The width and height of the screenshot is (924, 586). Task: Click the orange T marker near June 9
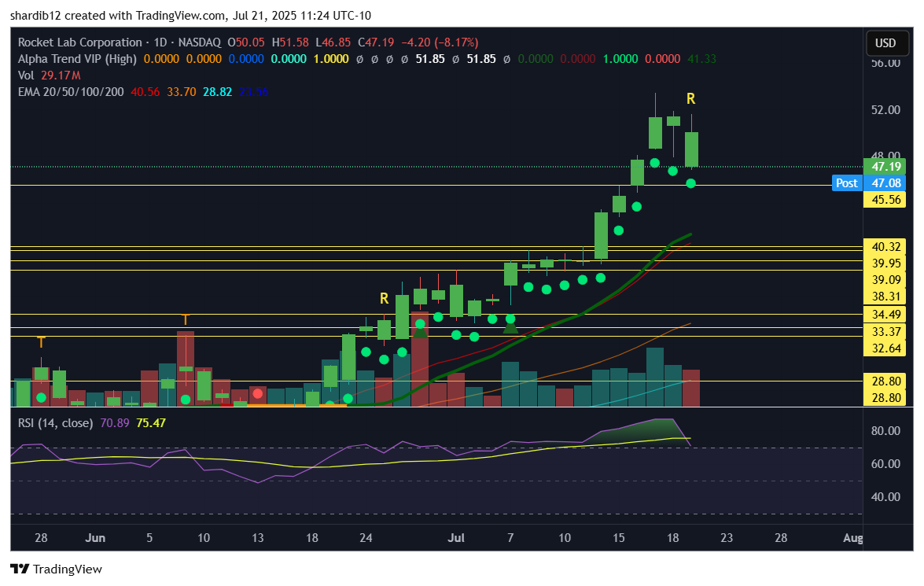click(185, 319)
